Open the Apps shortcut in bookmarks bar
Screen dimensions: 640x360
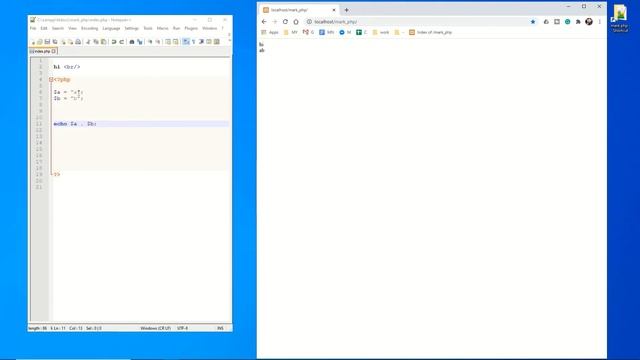point(270,32)
